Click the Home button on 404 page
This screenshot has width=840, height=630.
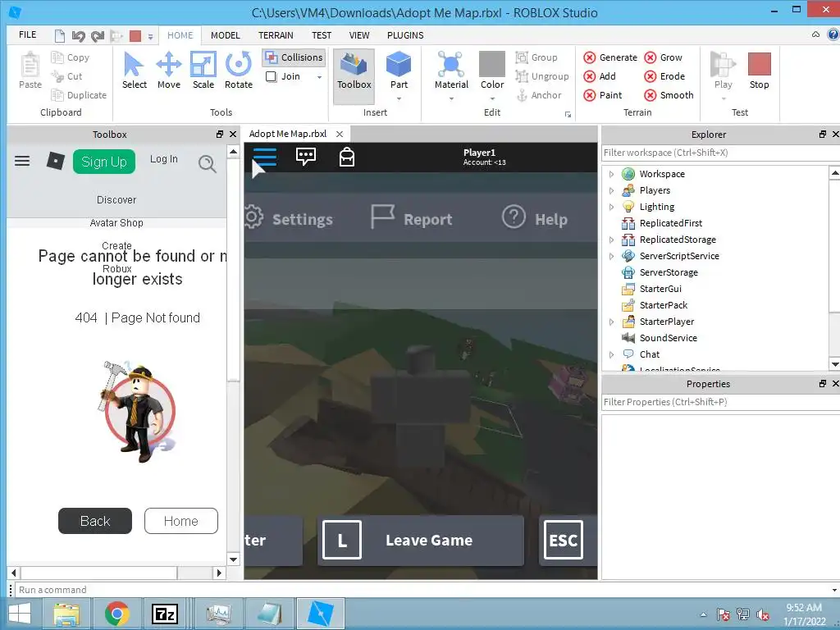click(181, 521)
